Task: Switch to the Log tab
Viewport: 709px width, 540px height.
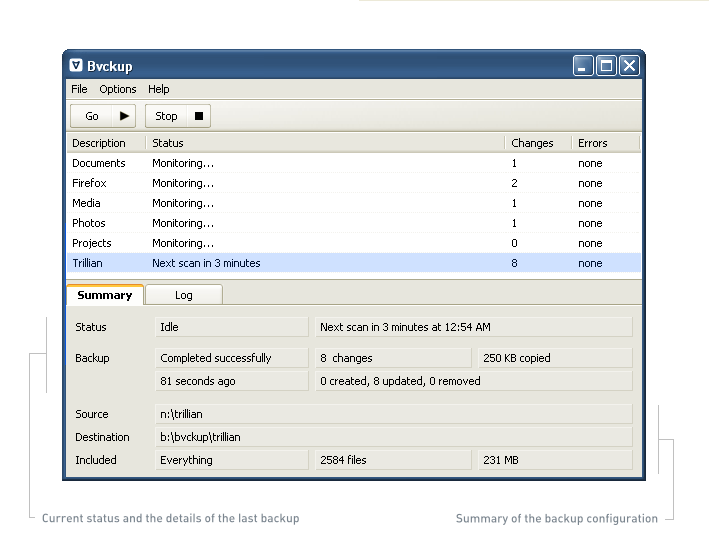Action: [184, 295]
